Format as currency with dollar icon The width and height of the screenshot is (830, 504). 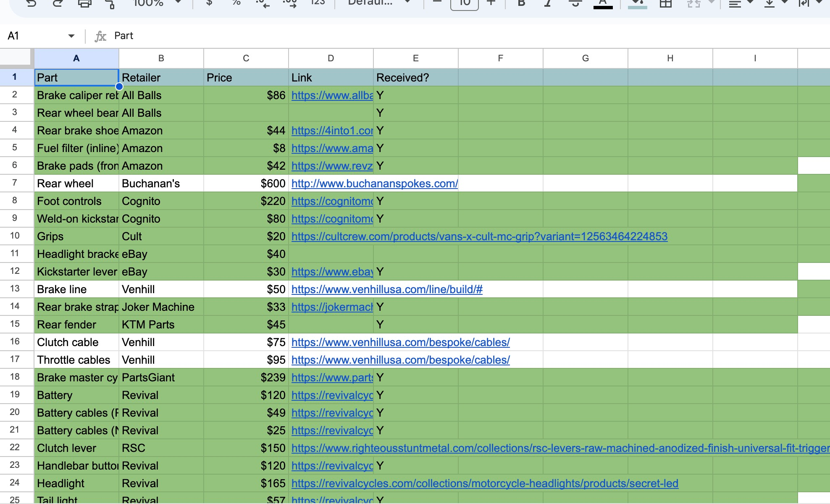[x=209, y=3]
